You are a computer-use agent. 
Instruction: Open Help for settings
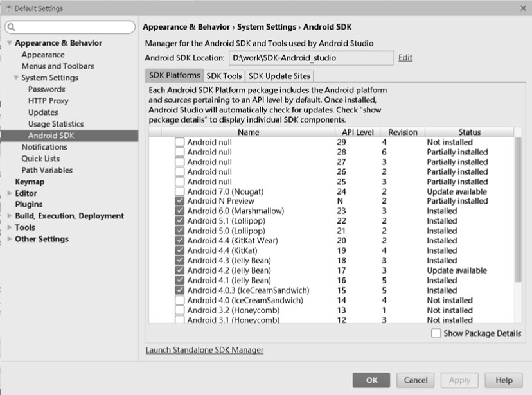[504, 380]
